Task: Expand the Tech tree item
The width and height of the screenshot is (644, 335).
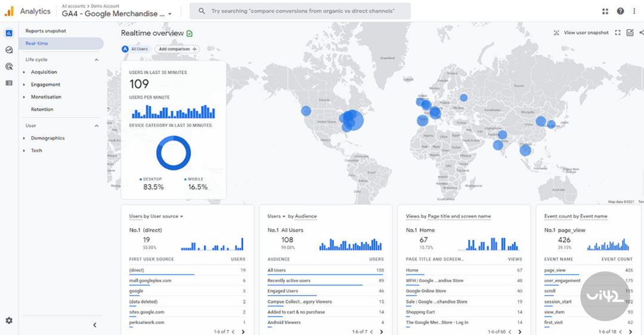Action: click(24, 151)
